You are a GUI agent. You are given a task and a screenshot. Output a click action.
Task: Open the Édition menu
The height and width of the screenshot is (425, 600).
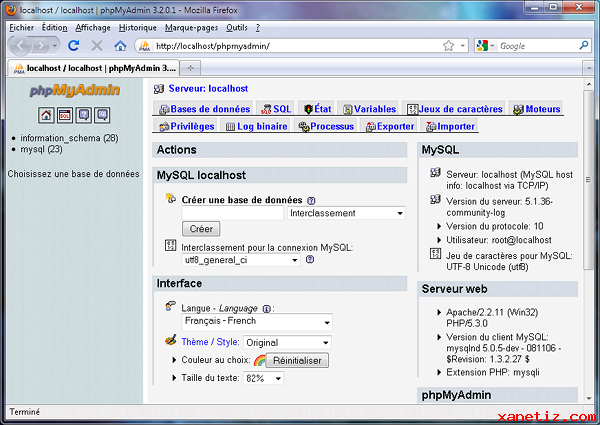54,28
